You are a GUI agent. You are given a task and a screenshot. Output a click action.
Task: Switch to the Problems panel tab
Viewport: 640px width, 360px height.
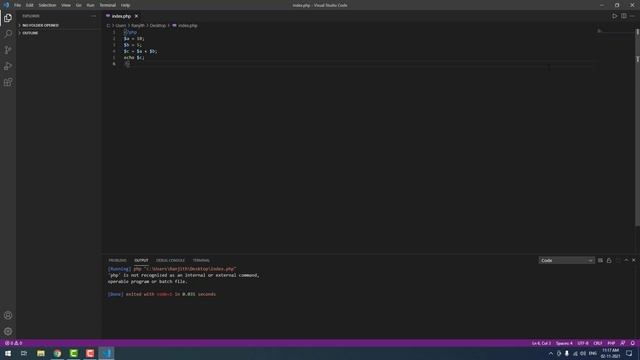(118, 260)
